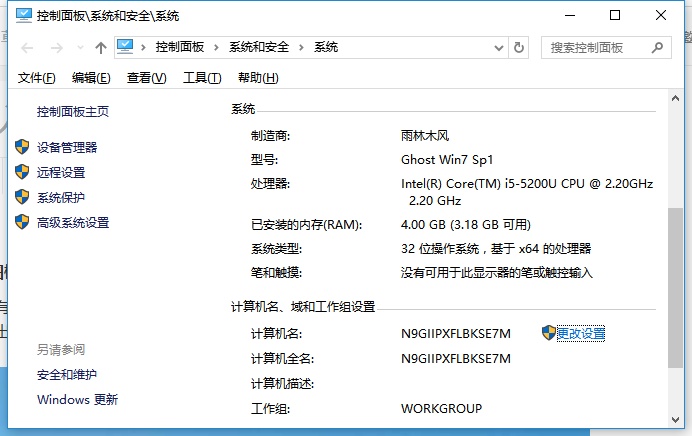
Task: Click the Forward navigation arrow
Action: tap(56, 48)
